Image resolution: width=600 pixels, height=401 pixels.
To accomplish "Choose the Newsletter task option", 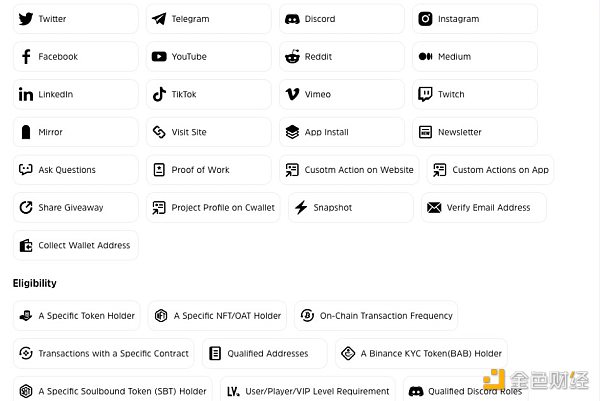I will point(475,132).
